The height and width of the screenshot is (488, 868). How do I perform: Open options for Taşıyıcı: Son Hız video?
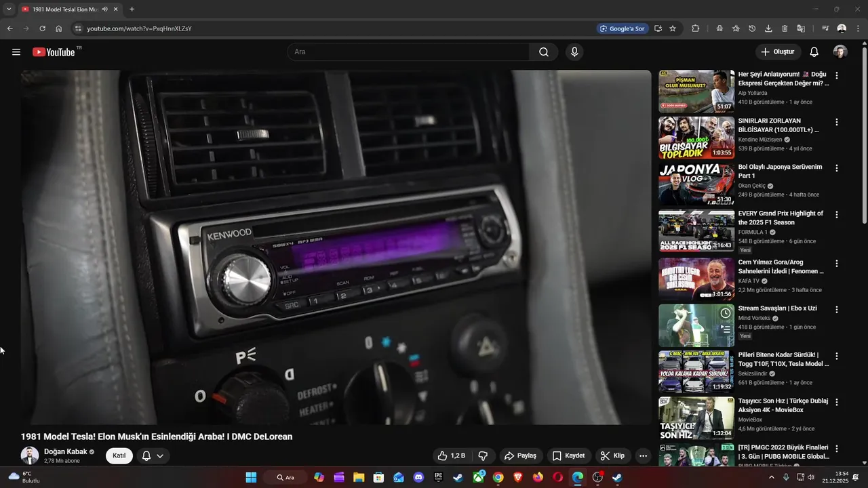pos(837,402)
